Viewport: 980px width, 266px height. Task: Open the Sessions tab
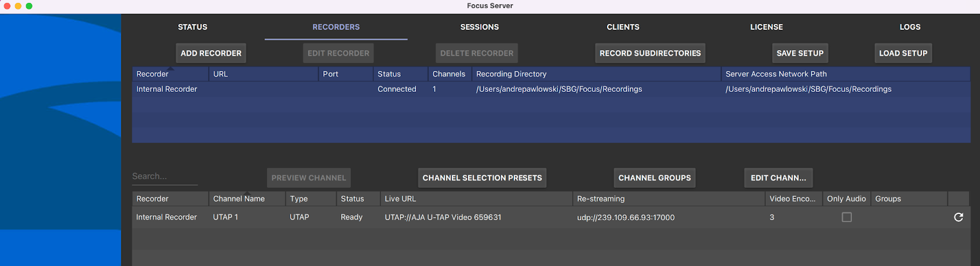click(479, 27)
